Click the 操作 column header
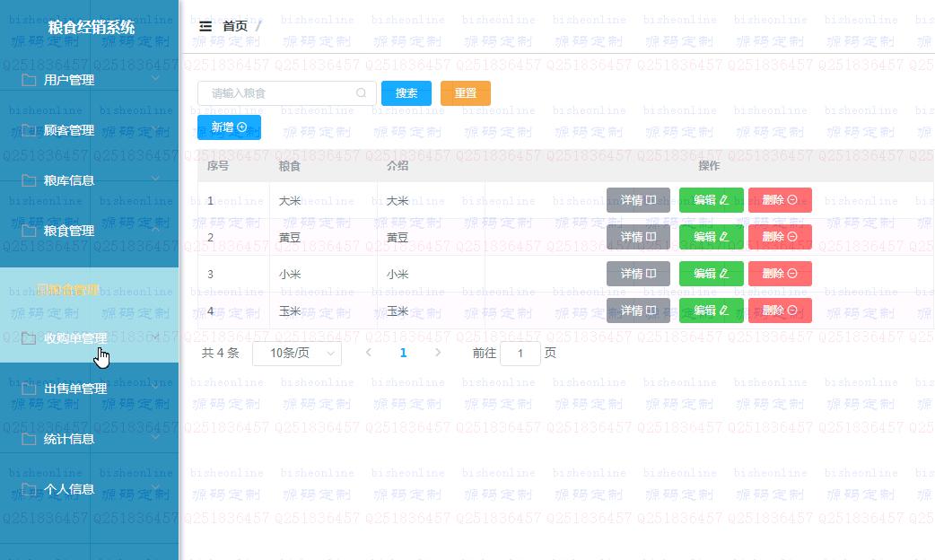Screen dimensions: 935x560 709,166
